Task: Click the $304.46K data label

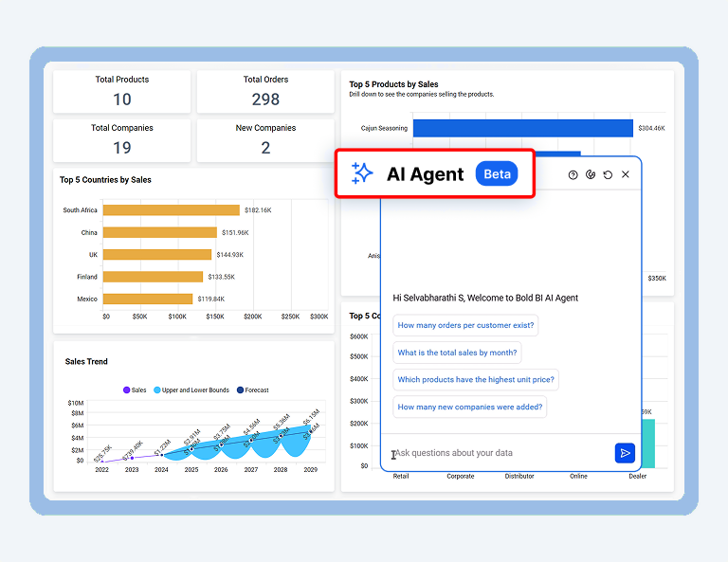Action: (x=651, y=128)
